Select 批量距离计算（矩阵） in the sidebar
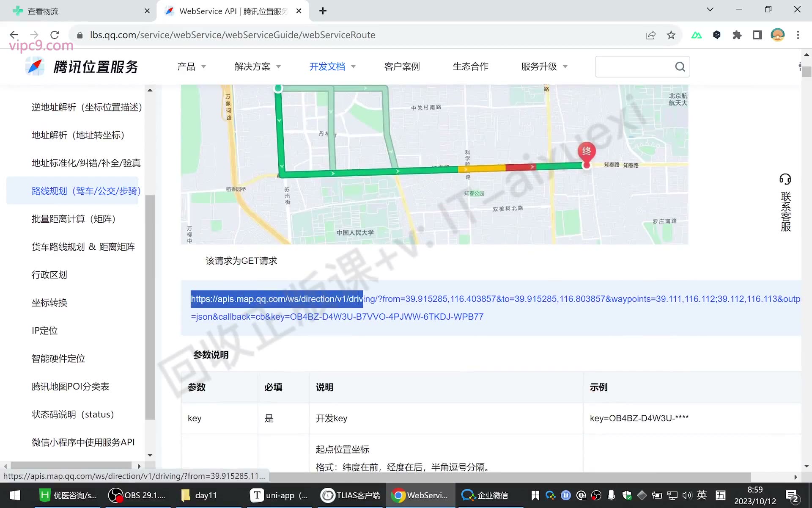Screen dimensions: 812x508 pos(74,219)
